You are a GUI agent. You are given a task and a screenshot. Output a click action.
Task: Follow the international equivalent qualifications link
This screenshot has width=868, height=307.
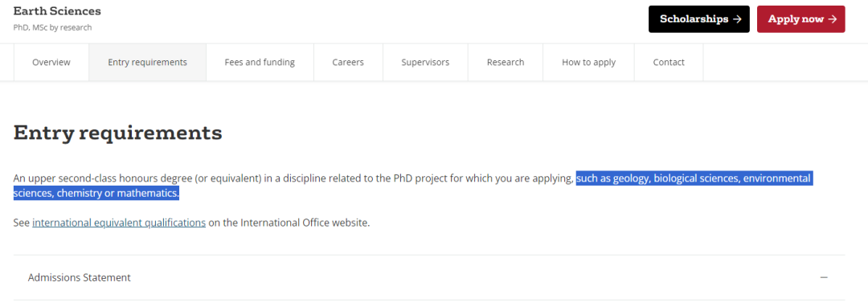(x=119, y=223)
